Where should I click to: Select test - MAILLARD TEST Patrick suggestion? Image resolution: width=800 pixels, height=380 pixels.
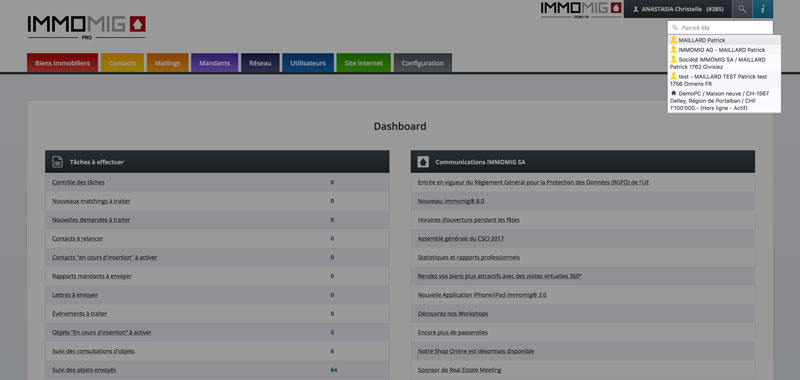point(724,80)
